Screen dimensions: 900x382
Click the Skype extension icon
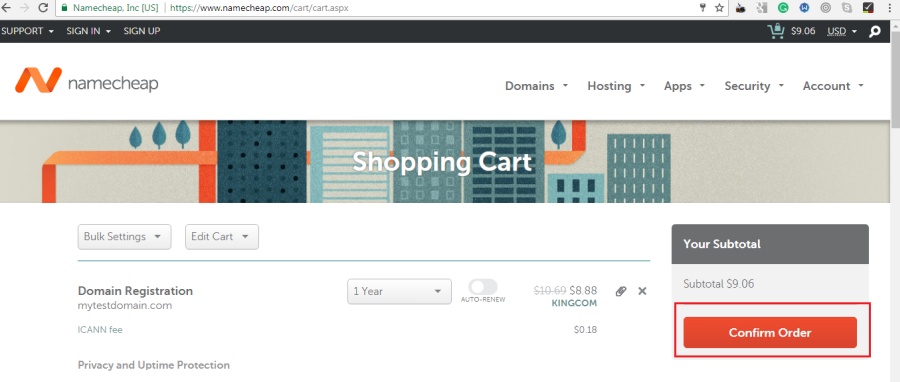[847, 8]
